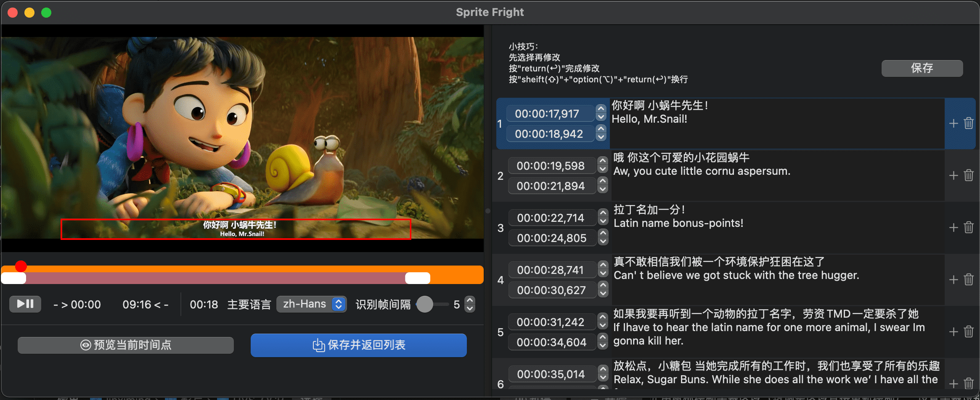The height and width of the screenshot is (400, 980).
Task: Click the red playhead marker on timeline
Action: pyautogui.click(x=21, y=266)
